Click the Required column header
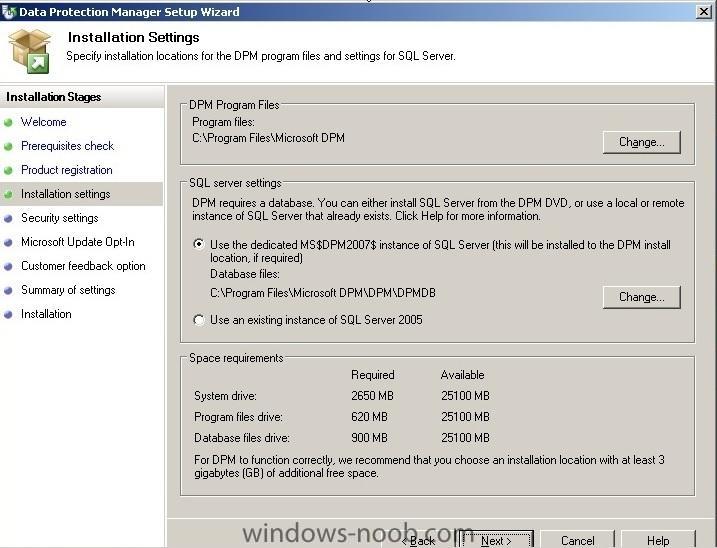 point(373,375)
